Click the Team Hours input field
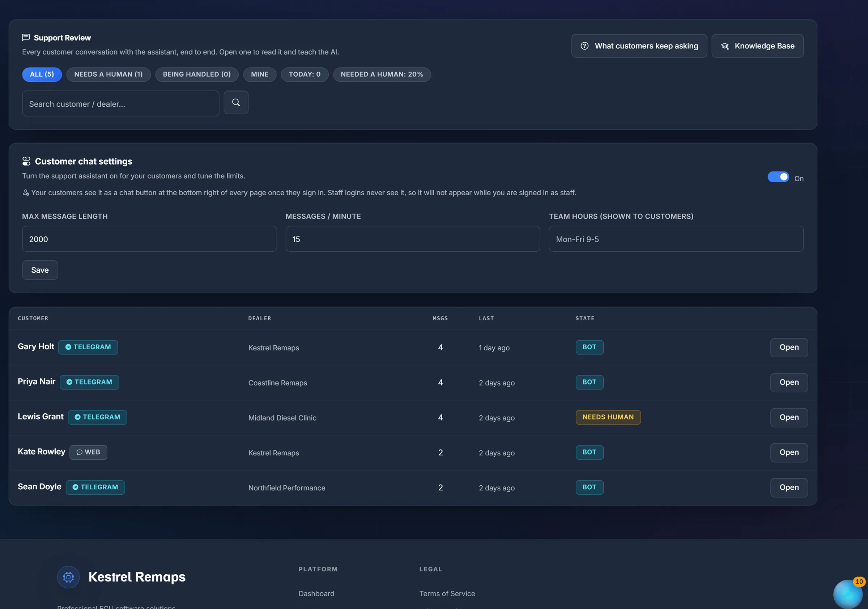 click(676, 239)
